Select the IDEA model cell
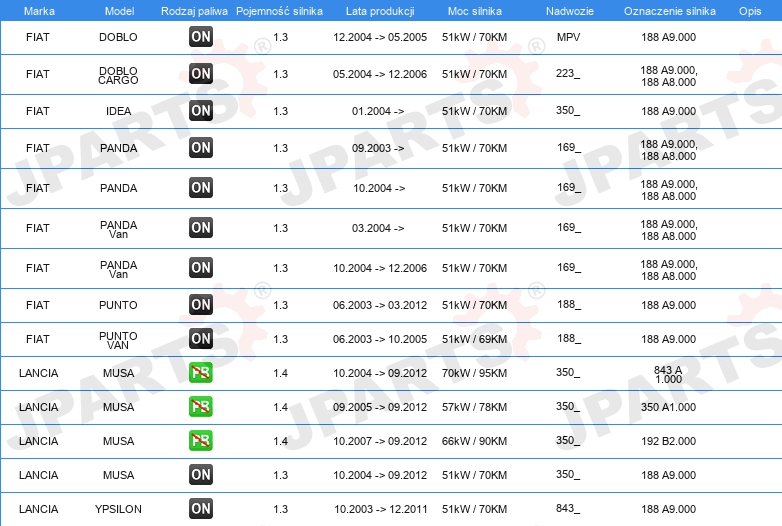782x526 pixels. pos(118,111)
